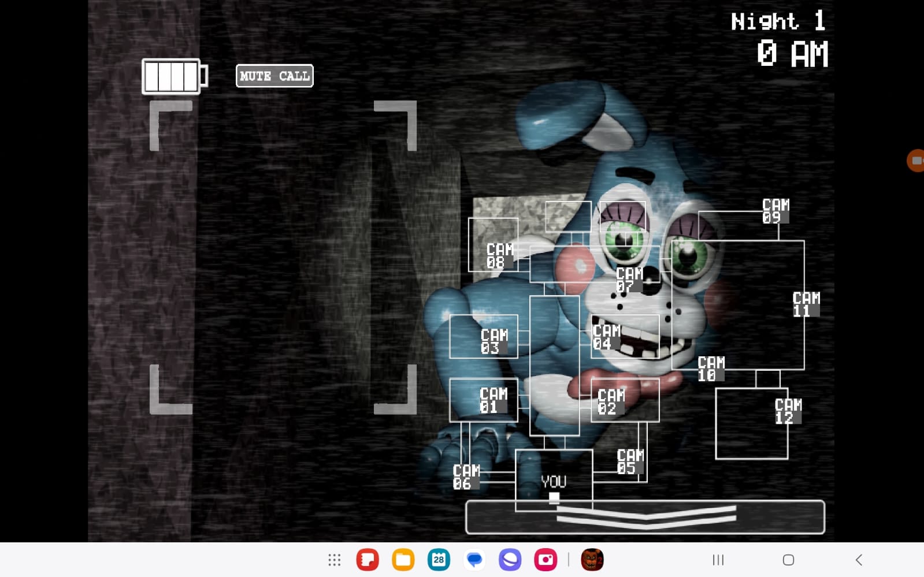Open the app drawer grid icon

click(335, 560)
